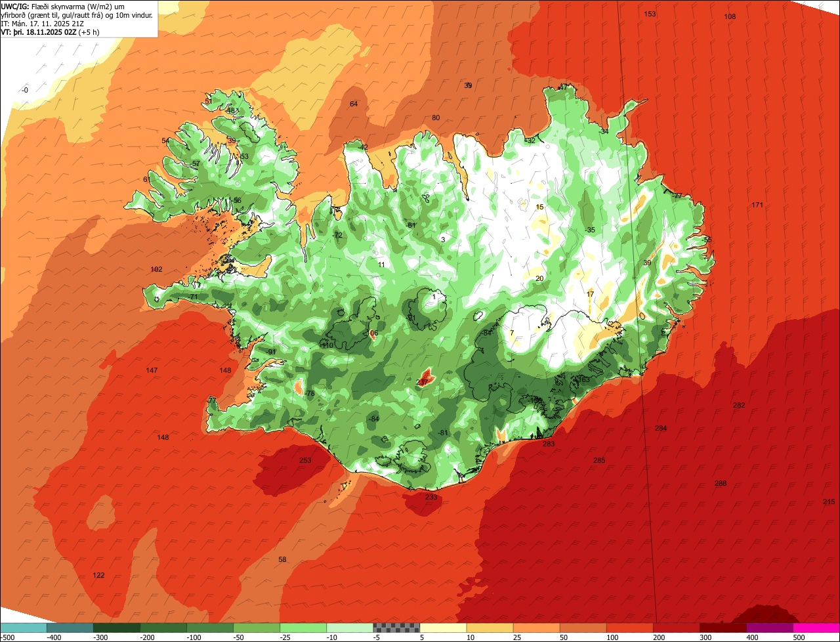Click the purple 400 to 500 legend swatch

769,628
